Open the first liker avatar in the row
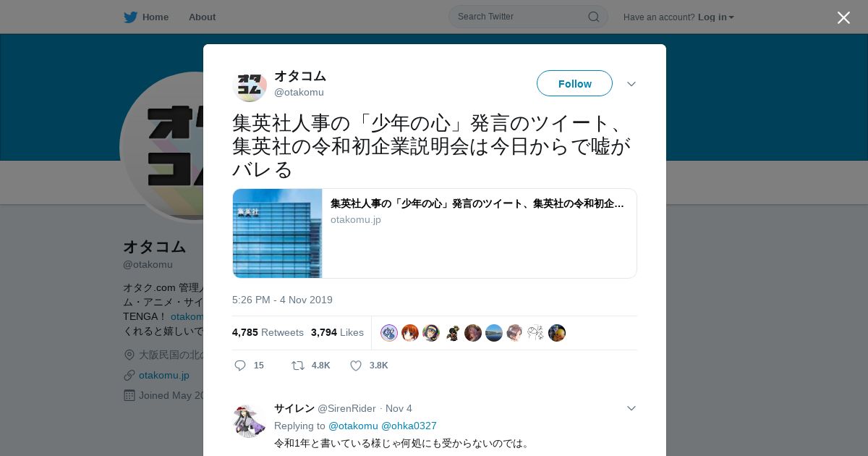The image size is (868, 456). (389, 333)
